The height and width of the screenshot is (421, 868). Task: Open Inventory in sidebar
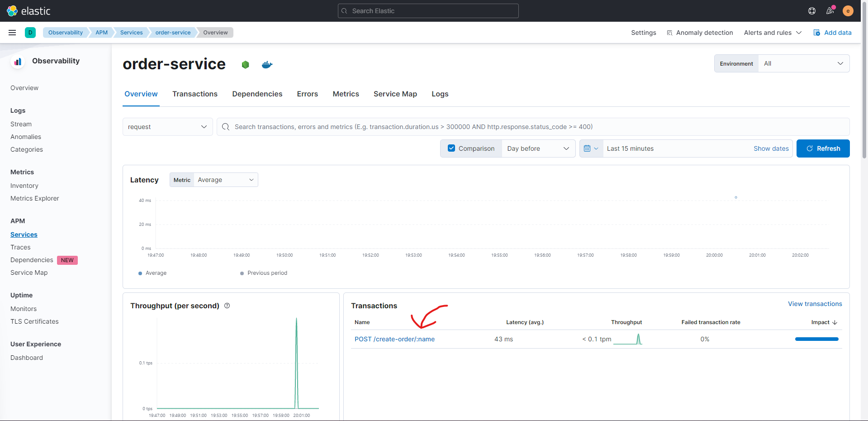click(24, 186)
